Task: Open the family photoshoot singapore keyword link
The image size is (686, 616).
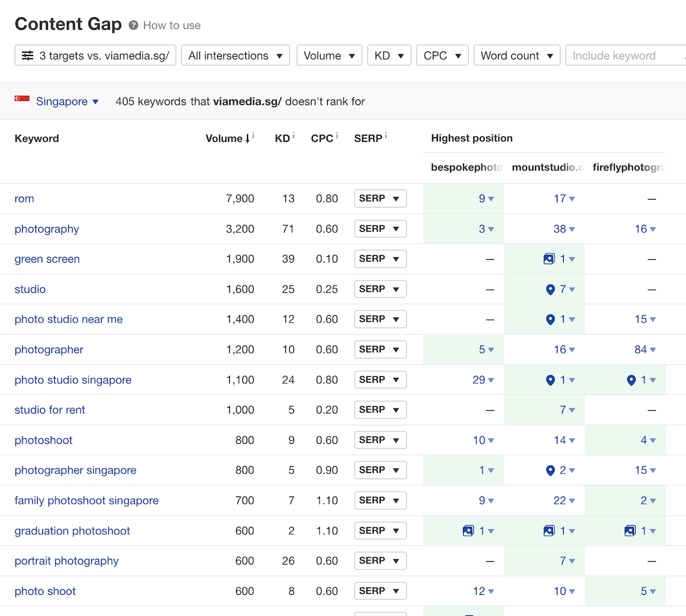Action: tap(86, 500)
